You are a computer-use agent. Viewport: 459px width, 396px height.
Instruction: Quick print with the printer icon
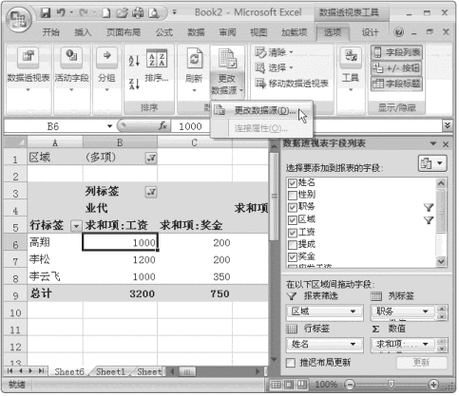point(138,13)
